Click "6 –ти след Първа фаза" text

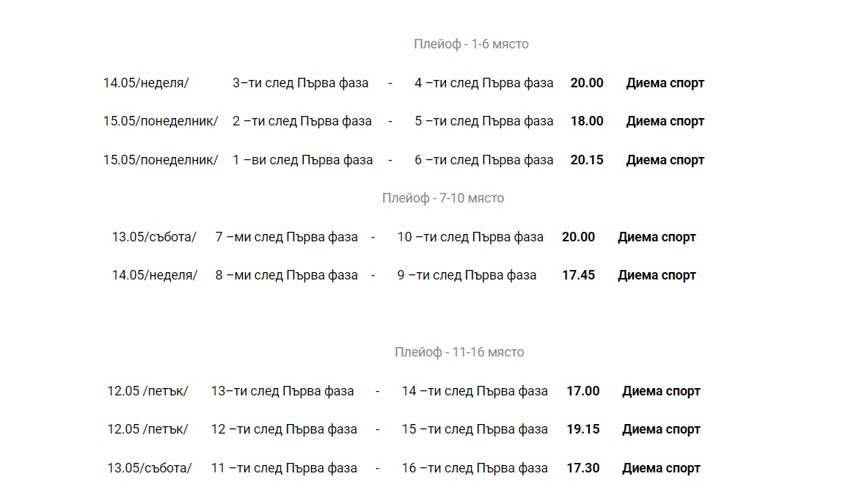(x=483, y=160)
